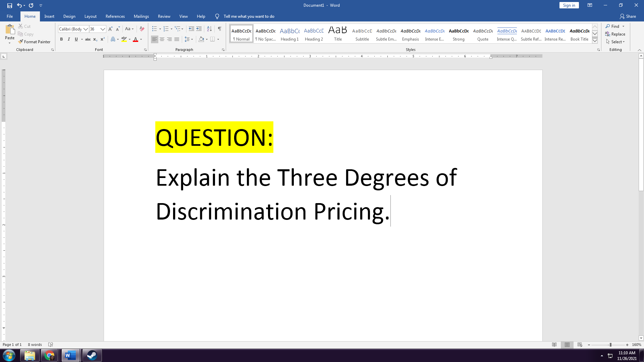Click the Save icon in title bar
Viewport: 644px width, 362px height.
[x=10, y=5]
